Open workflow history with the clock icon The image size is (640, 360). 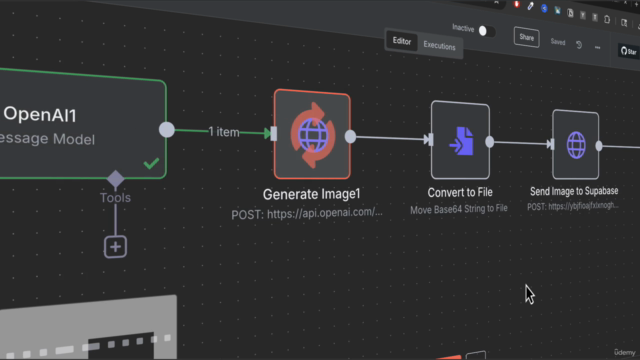579,44
